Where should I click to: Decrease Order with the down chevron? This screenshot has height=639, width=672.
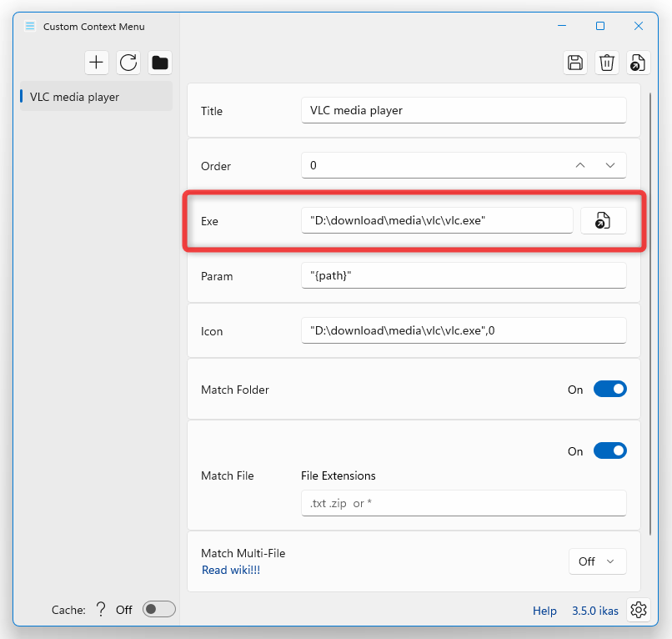pos(610,165)
